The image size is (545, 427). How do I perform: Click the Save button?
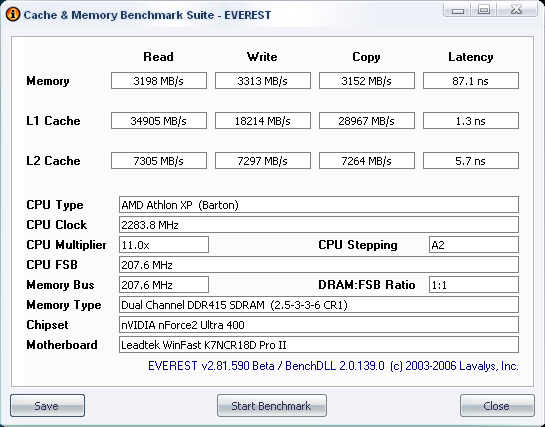[x=47, y=405]
